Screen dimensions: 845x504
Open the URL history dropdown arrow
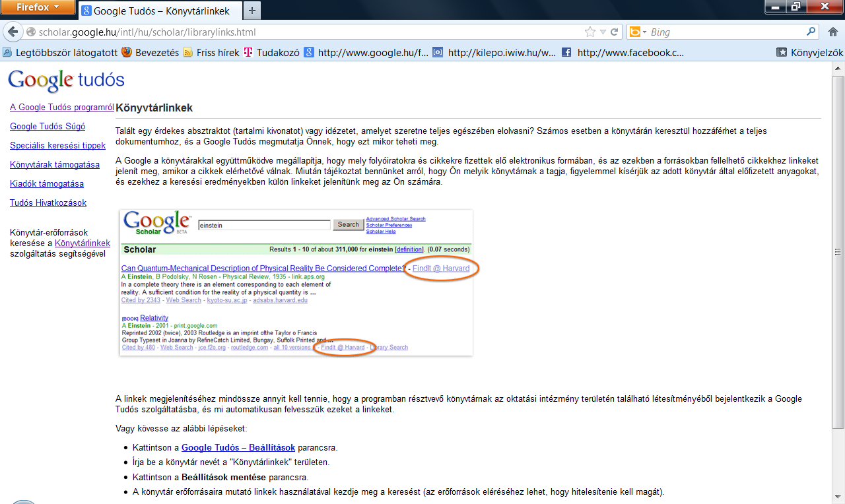(603, 32)
